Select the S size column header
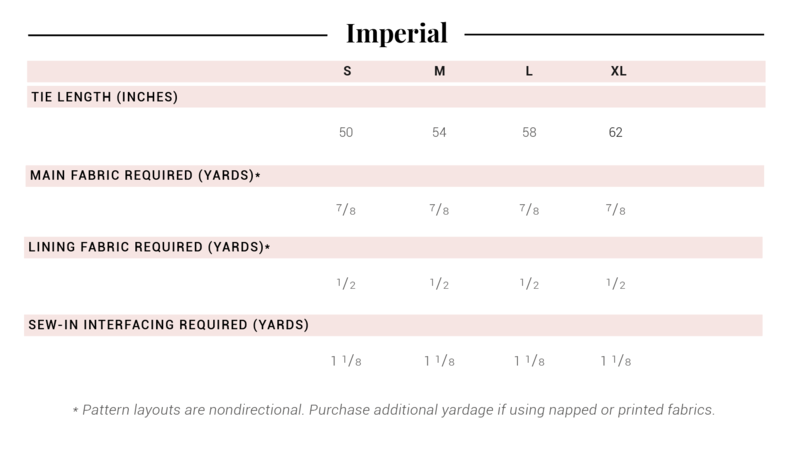800x450 pixels. [x=347, y=72]
